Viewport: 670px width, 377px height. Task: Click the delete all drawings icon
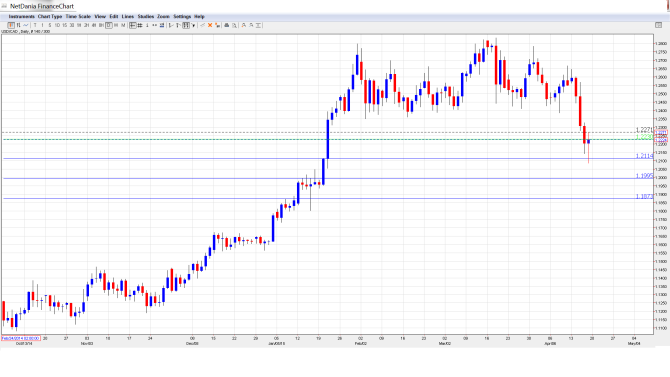click(217, 25)
